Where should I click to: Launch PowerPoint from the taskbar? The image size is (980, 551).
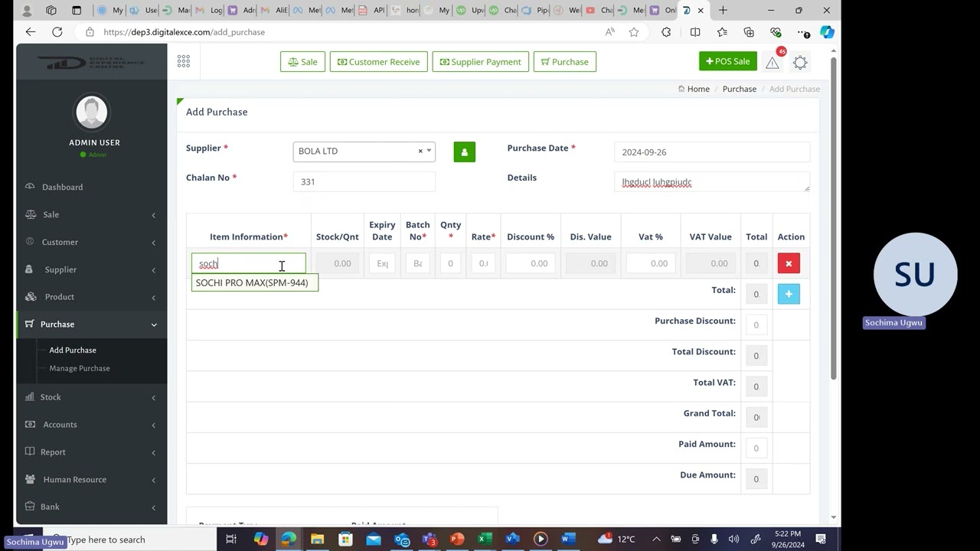pyautogui.click(x=457, y=540)
